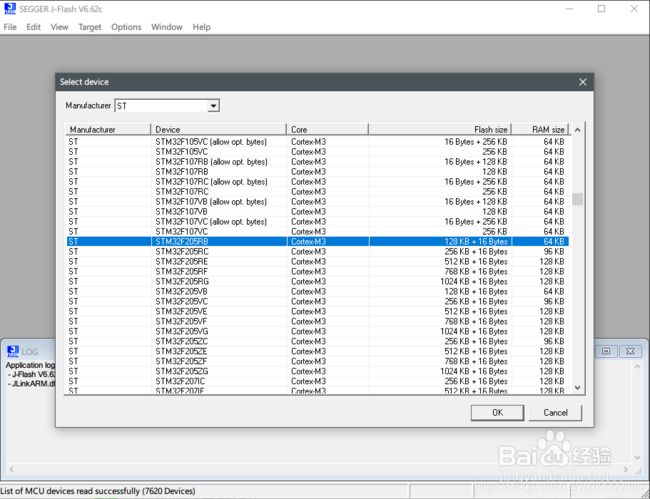The width and height of the screenshot is (650, 499).
Task: Open the Help menu
Action: (201, 27)
